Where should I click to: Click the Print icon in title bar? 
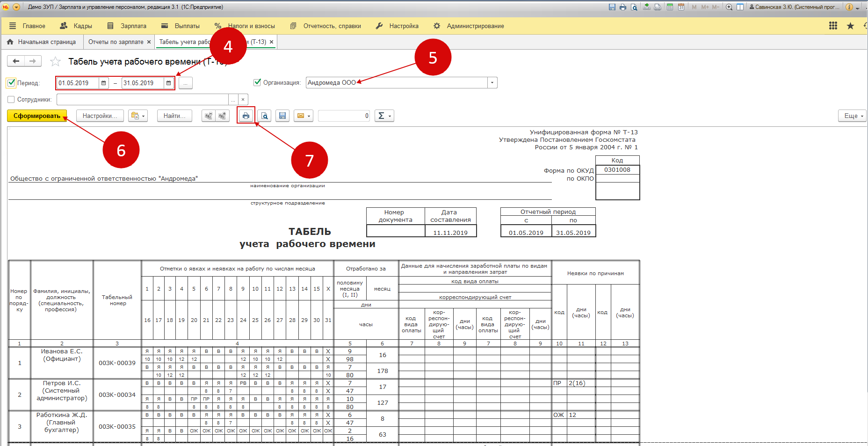pyautogui.click(x=623, y=7)
